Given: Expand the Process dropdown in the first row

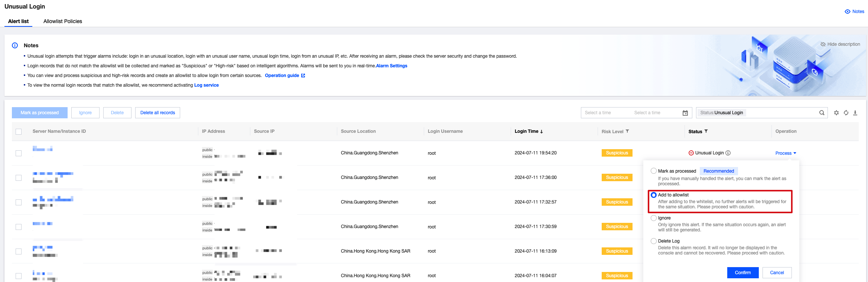Looking at the screenshot, I should tap(786, 153).
